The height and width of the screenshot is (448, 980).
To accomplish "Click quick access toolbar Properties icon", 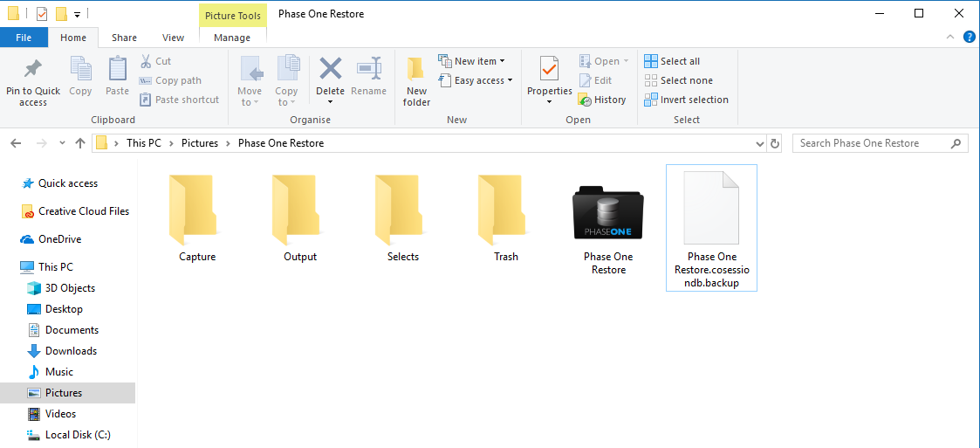I will [42, 14].
